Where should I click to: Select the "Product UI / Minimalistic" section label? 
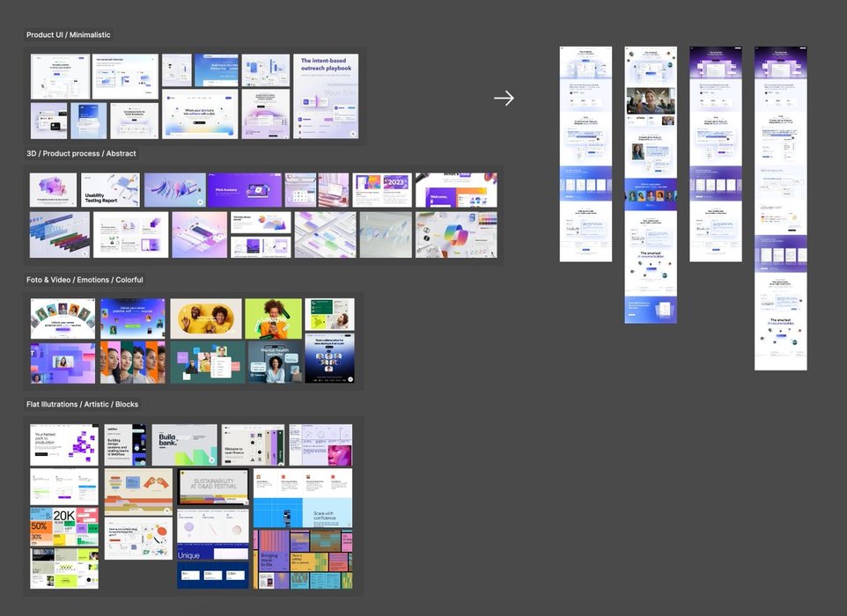69,35
